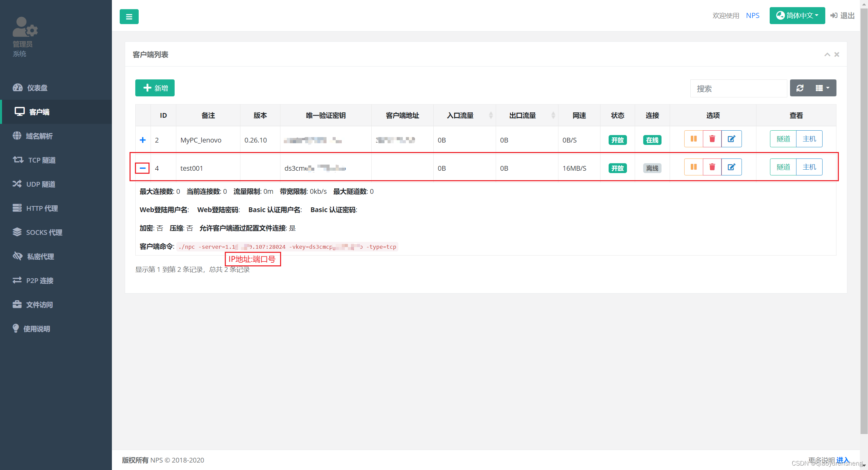Go to TCP 隧道 sidebar item
The image size is (868, 470).
[41, 160]
